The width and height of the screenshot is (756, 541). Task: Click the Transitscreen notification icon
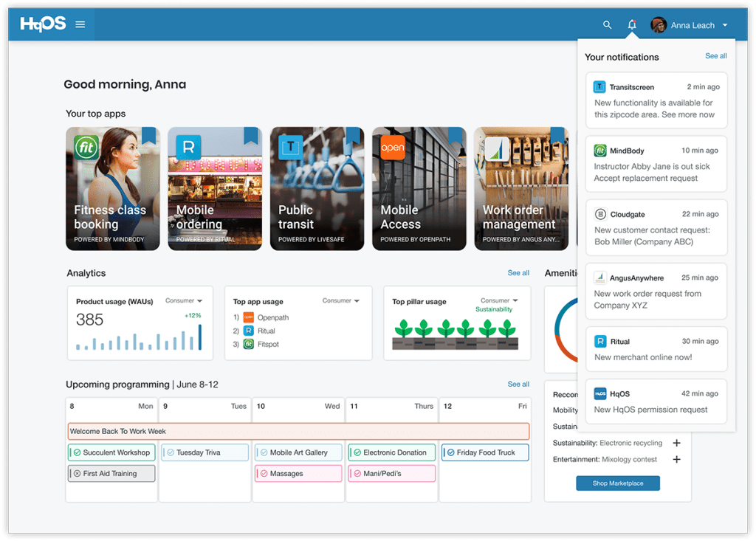(599, 87)
